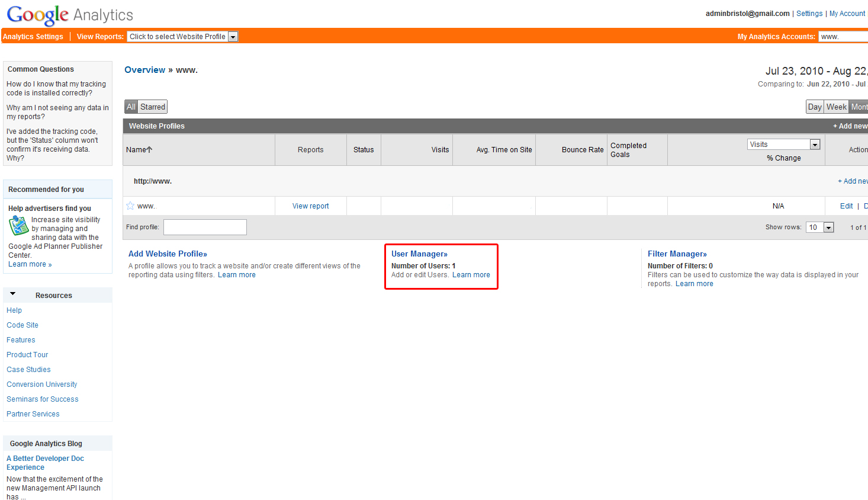This screenshot has height=500, width=868.
Task: Click the tracking code installed correctly question
Action: point(56,88)
